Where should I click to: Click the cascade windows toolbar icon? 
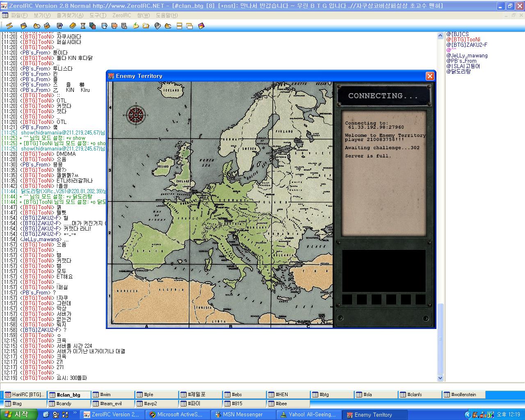click(189, 26)
